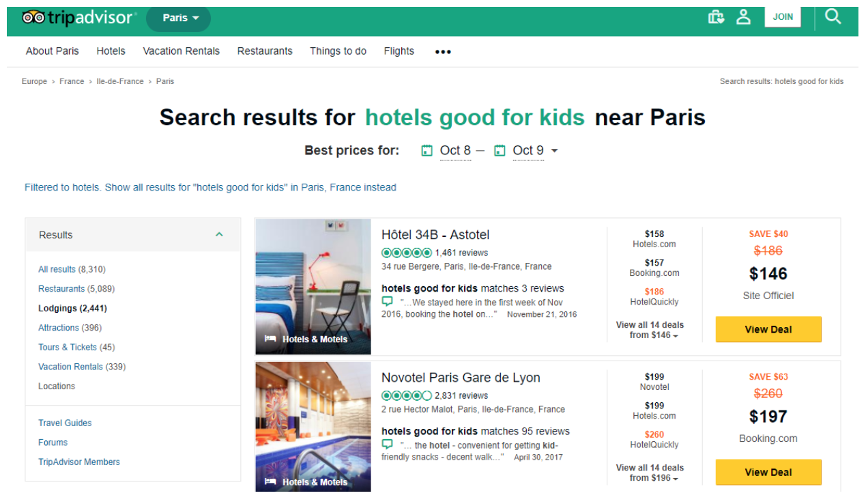
Task: Click the search magnifier icon
Action: [833, 16]
